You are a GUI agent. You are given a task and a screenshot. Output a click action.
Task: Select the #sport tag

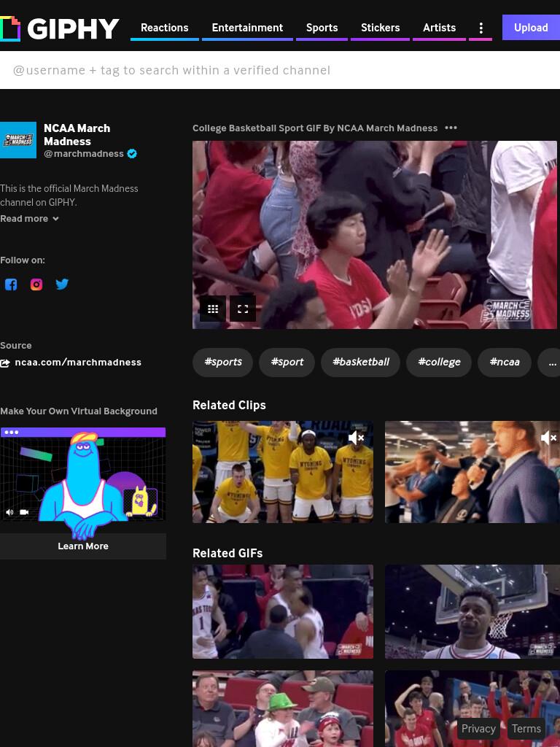(x=287, y=363)
